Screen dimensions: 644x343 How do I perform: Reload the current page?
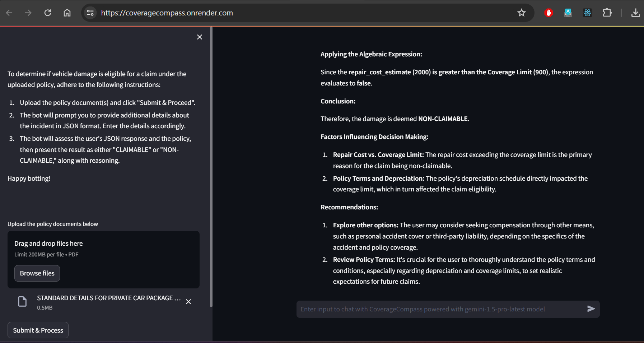point(48,13)
